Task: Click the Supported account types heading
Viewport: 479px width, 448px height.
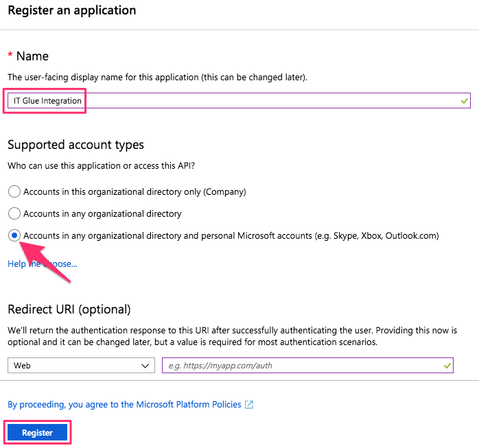Action: coord(75,145)
